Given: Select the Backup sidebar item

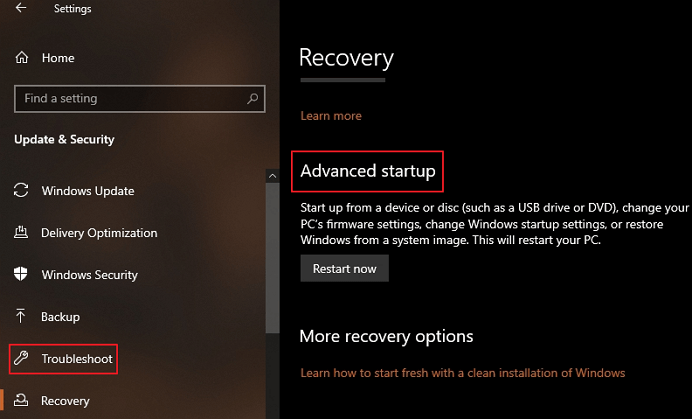Looking at the screenshot, I should 60,317.
